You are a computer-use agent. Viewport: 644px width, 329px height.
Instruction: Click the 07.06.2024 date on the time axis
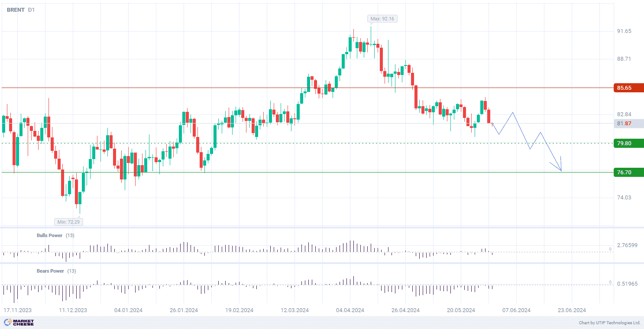coord(516,310)
